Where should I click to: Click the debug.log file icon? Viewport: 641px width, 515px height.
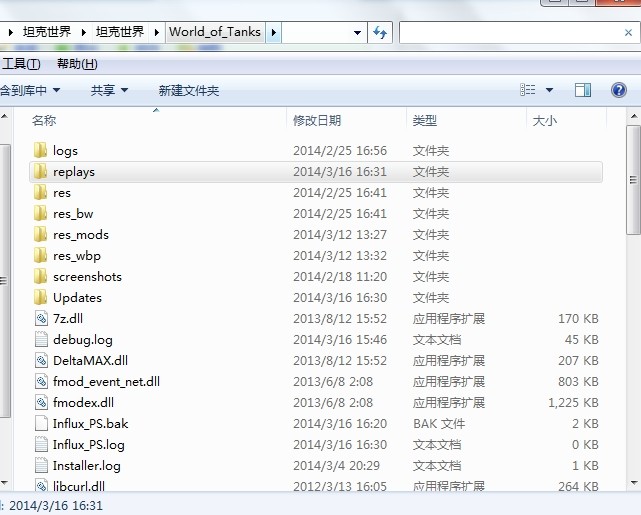coord(41,339)
